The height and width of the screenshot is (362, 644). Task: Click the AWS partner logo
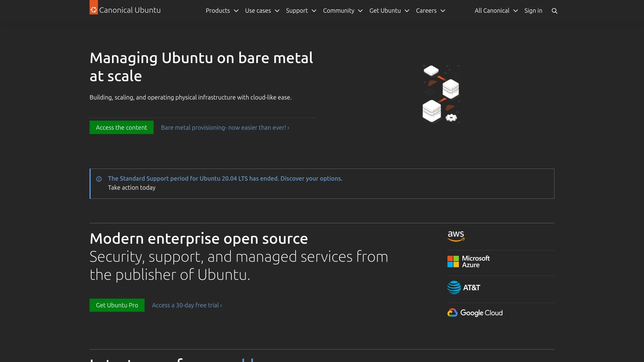pos(456,236)
